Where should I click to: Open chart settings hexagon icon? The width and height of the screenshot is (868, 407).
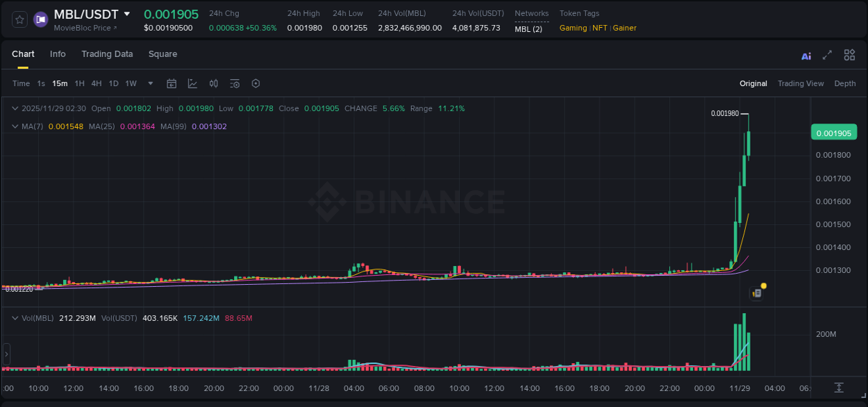(x=256, y=83)
